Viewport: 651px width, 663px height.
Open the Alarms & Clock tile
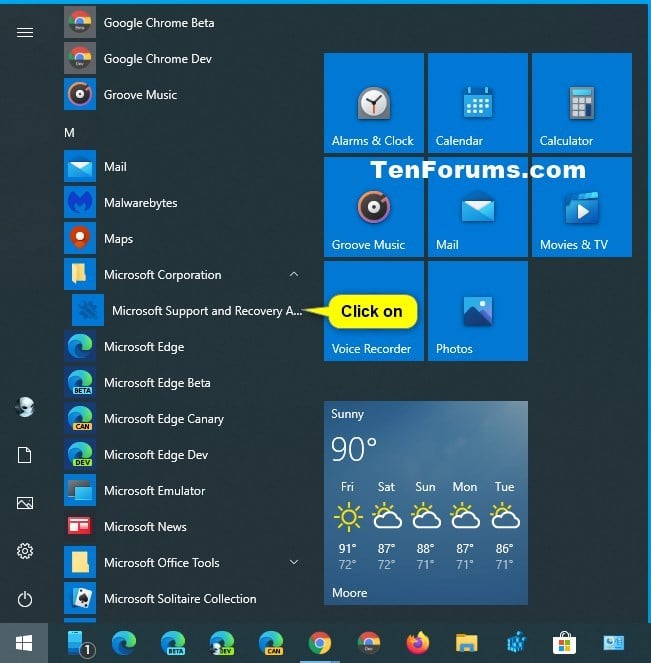tap(374, 103)
